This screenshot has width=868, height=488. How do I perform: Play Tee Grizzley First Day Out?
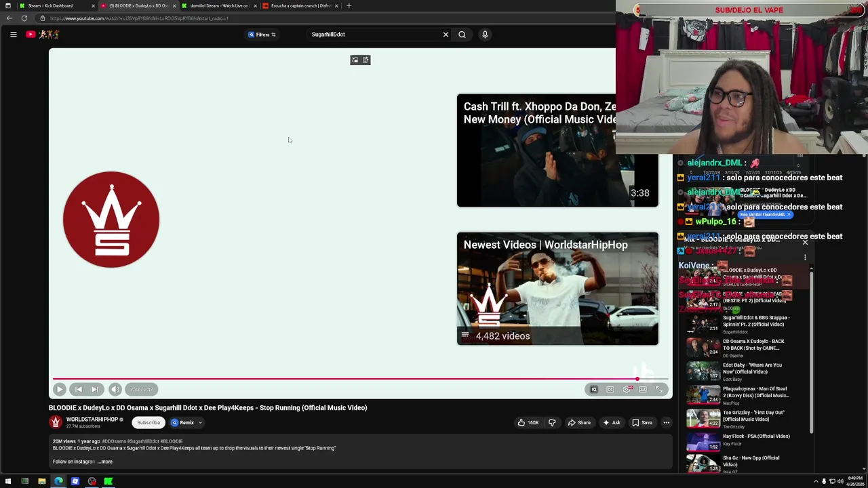739,419
